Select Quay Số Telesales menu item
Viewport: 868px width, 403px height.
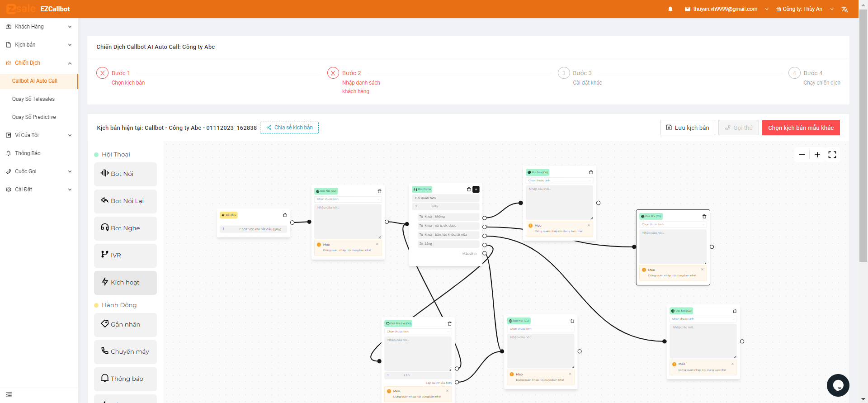[33, 99]
